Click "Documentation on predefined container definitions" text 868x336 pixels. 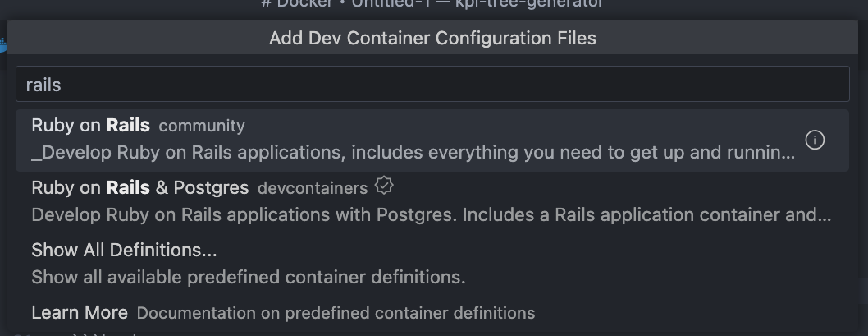point(336,313)
